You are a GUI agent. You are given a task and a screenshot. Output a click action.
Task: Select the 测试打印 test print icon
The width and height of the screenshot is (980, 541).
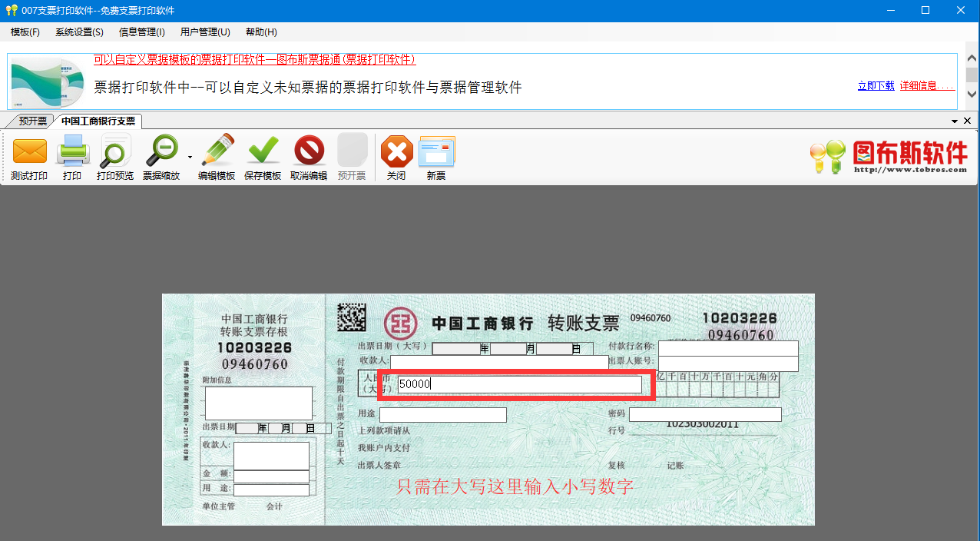click(x=29, y=157)
